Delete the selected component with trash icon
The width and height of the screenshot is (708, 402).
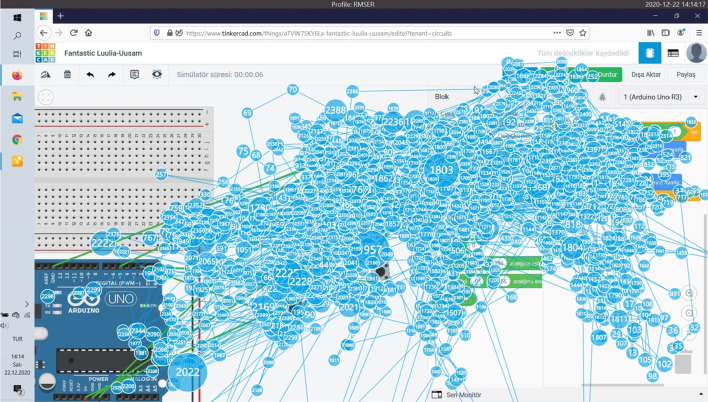pyautogui.click(x=68, y=74)
